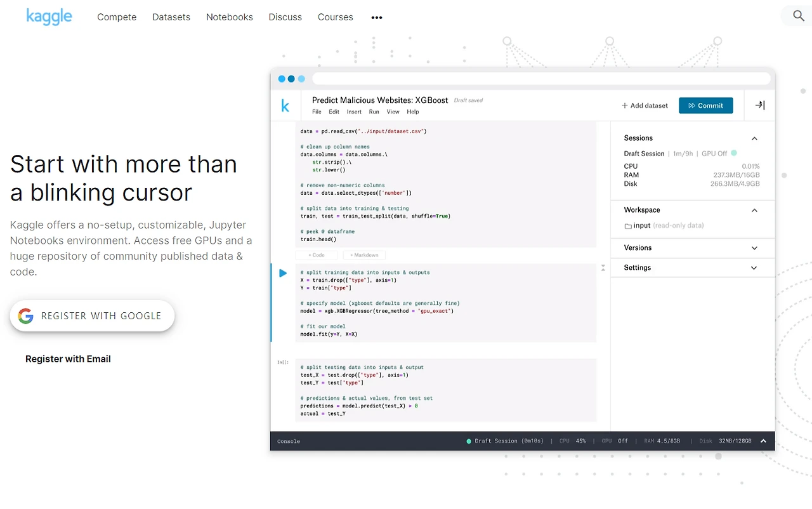Open the notebook Run menu

[x=374, y=112]
